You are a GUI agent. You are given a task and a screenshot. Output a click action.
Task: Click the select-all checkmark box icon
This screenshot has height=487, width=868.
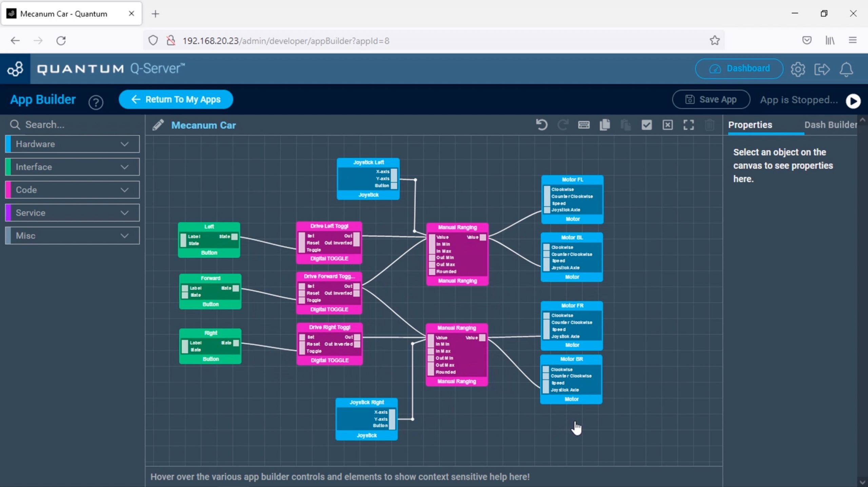(x=647, y=125)
